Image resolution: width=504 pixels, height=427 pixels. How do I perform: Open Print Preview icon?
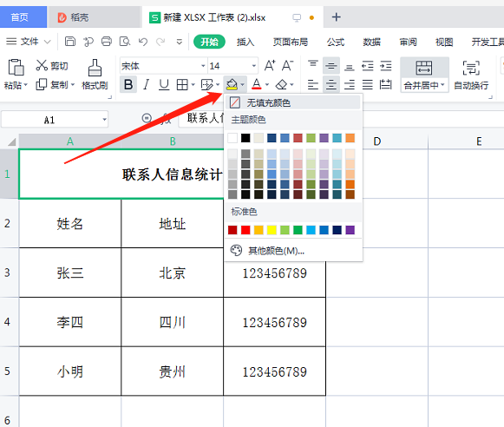(125, 42)
